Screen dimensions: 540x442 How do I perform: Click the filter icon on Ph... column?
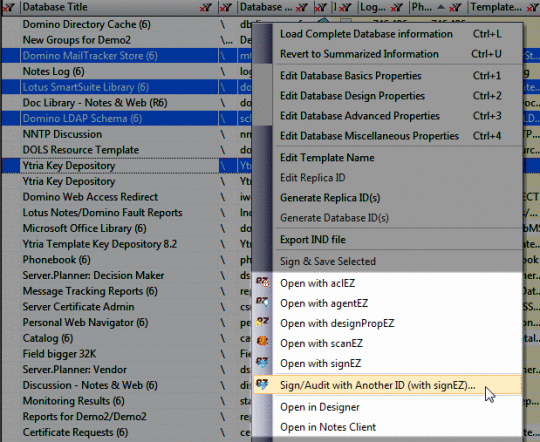[455, 7]
